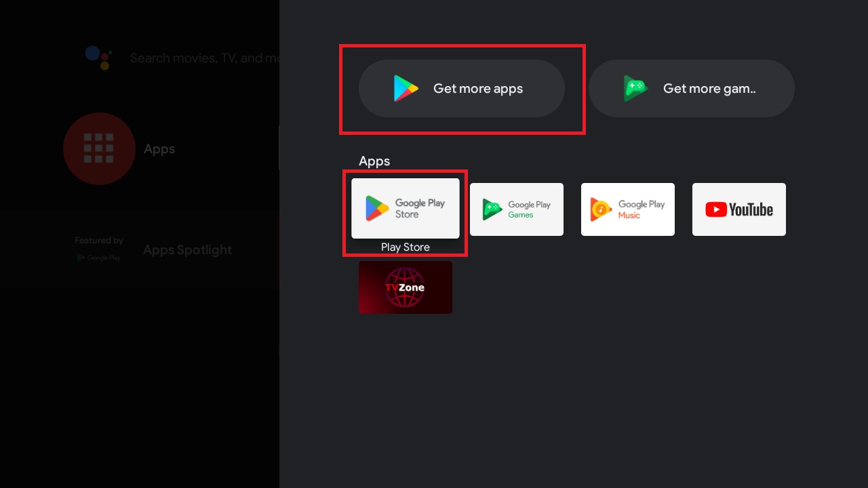Select the Apps label beside the grid icon
868x488 pixels.
pyautogui.click(x=159, y=149)
